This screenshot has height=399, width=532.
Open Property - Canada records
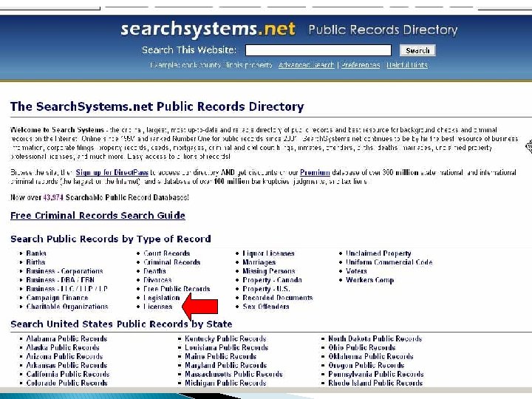coord(272,280)
